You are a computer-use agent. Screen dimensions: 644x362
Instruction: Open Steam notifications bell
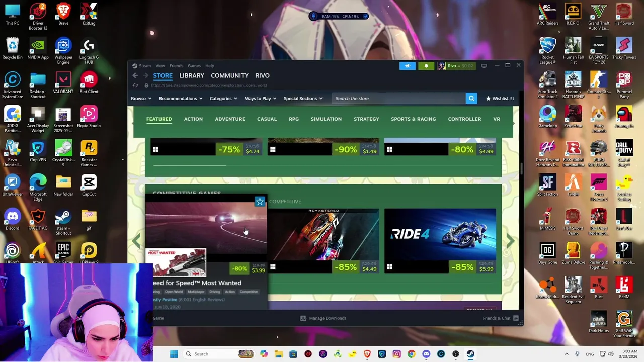point(426,66)
